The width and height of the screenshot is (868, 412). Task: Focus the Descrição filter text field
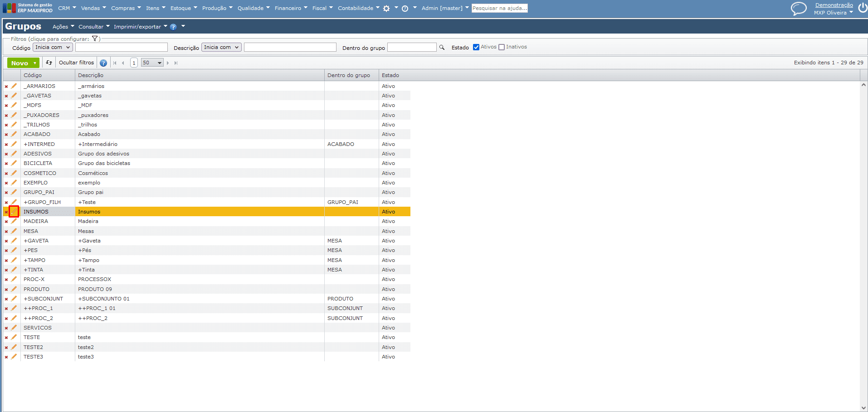(290, 47)
